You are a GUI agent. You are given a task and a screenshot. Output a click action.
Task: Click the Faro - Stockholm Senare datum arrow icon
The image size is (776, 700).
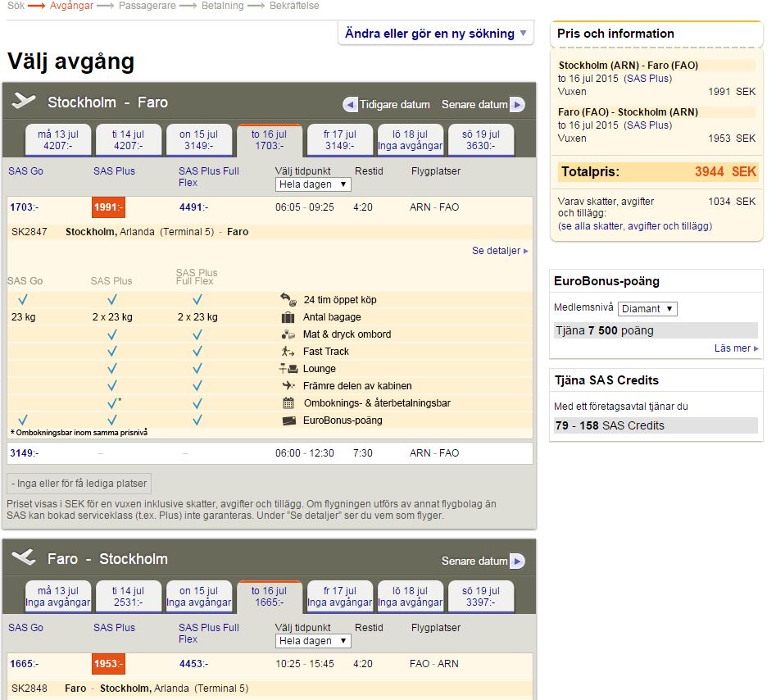click(x=517, y=561)
